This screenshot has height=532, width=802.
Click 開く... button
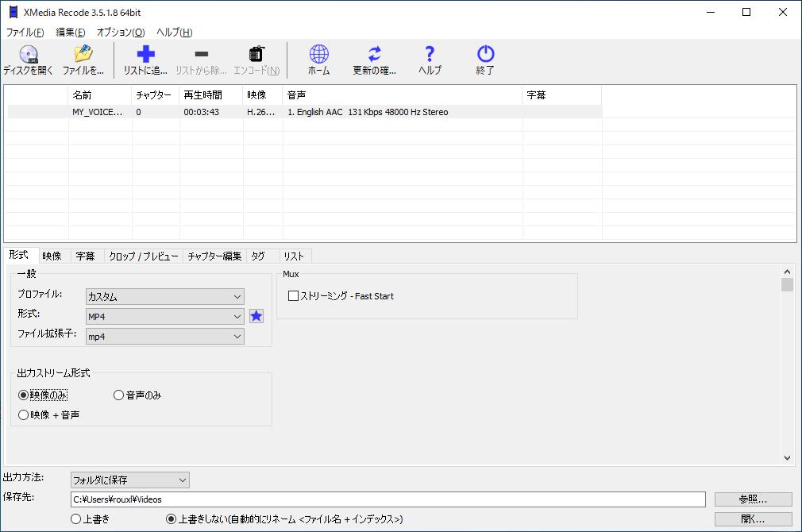[753, 519]
